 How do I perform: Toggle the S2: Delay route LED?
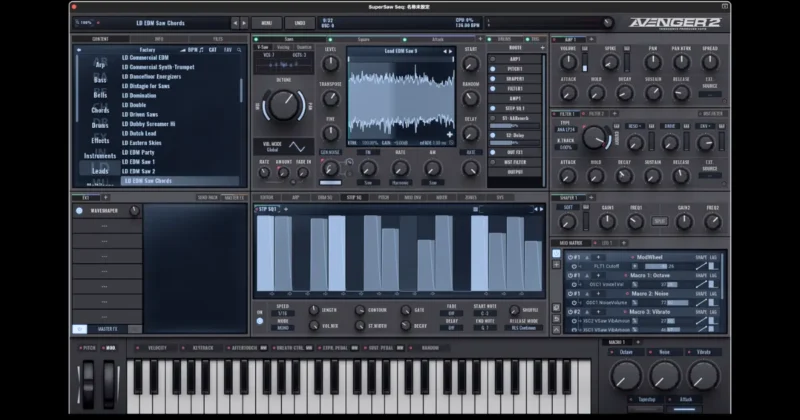(x=492, y=135)
